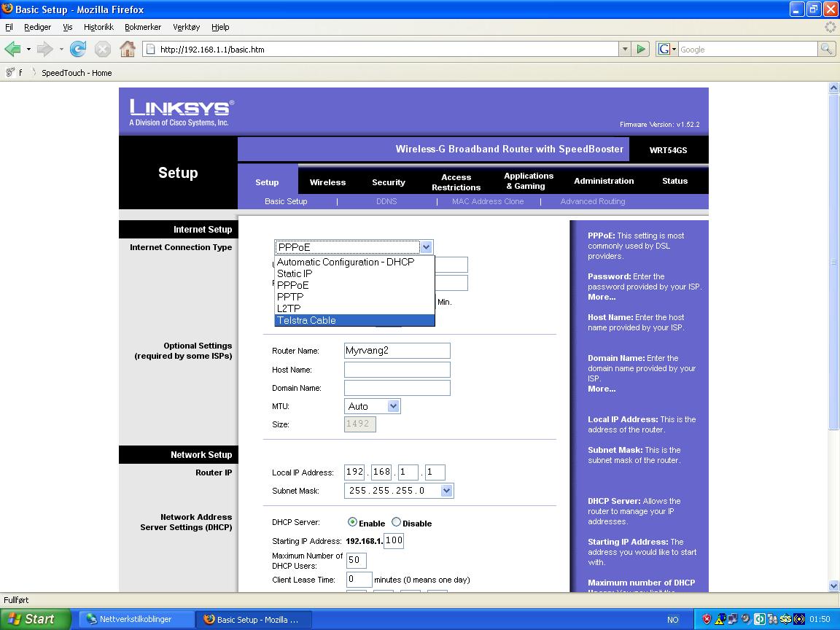This screenshot has height=630, width=840.
Task: Open the DDNS sub-tab
Action: click(x=386, y=201)
